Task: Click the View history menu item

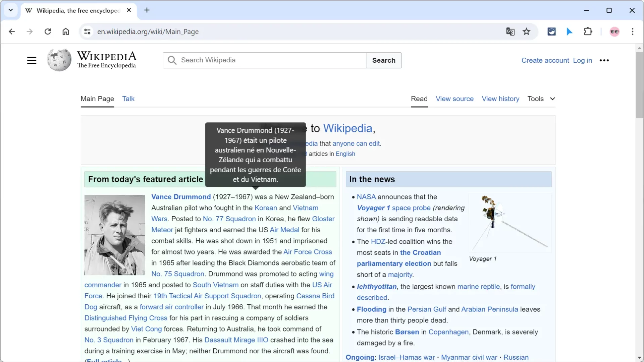Action: [x=501, y=99]
